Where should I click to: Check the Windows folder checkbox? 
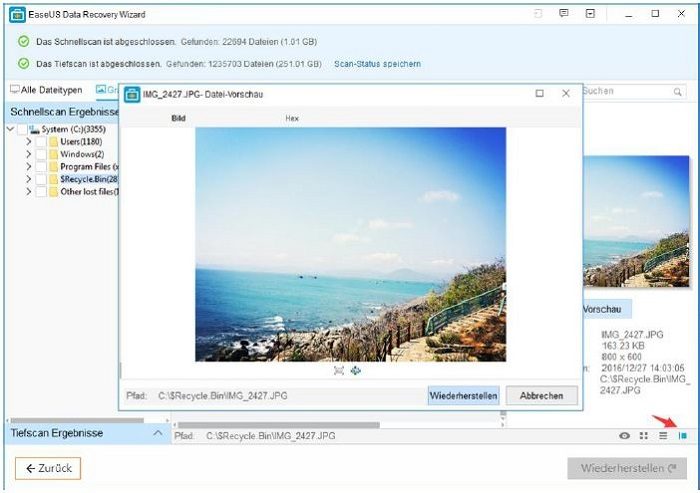coord(40,155)
